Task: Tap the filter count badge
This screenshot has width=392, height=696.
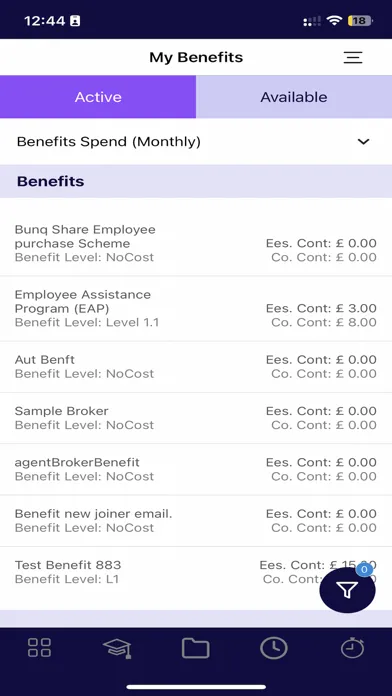Action: (364, 569)
